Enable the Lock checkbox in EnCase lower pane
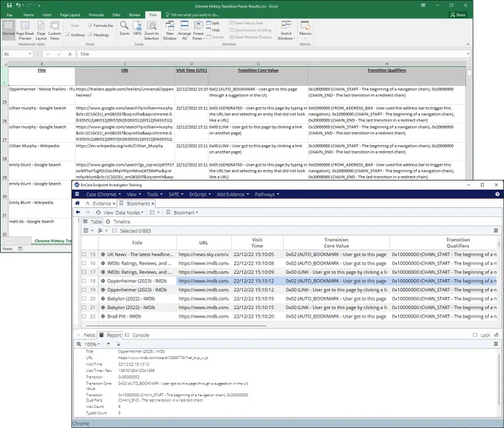This screenshot has height=428, width=504. [475, 335]
